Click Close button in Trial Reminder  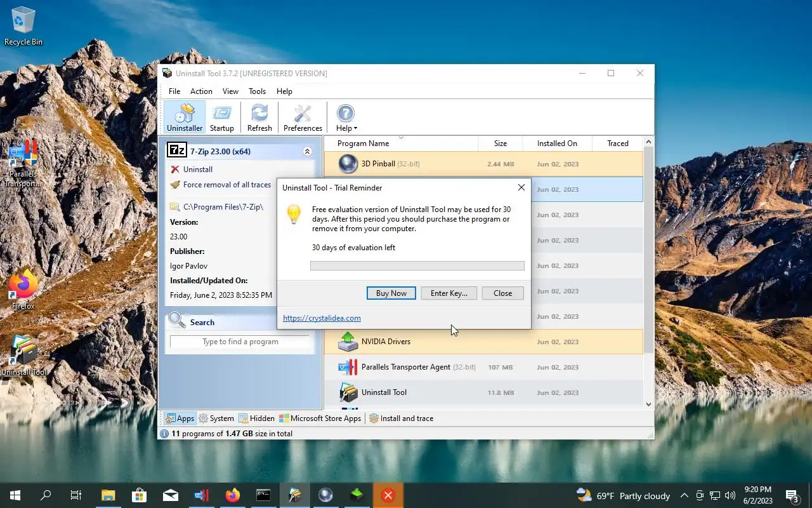click(x=503, y=293)
